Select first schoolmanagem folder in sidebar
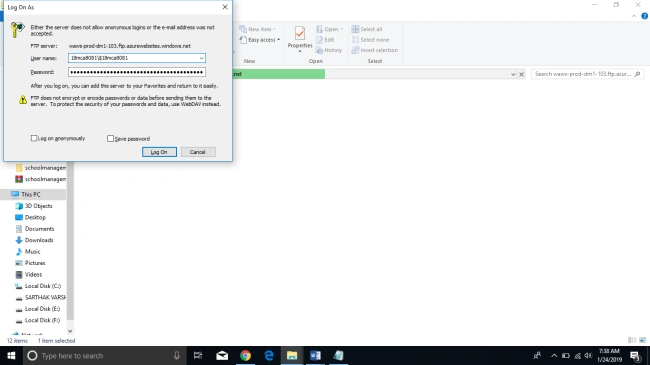This screenshot has height=365, width=650. tap(41, 168)
